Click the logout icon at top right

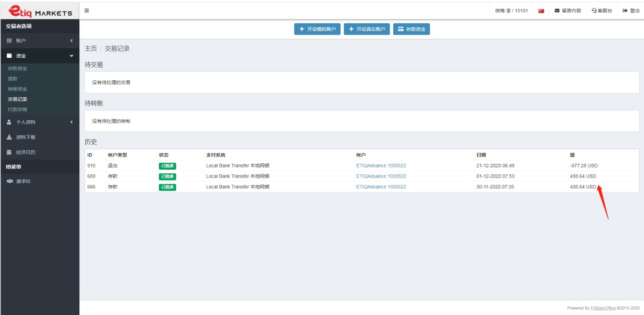625,10
